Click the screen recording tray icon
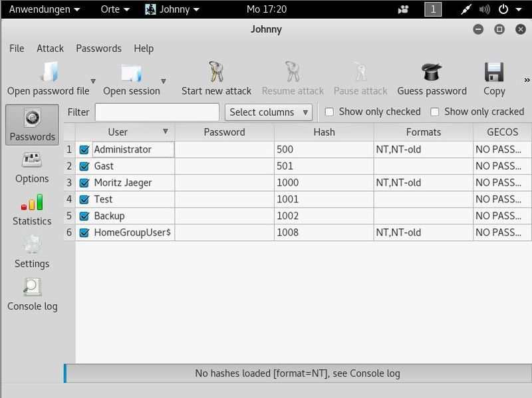 coord(403,9)
